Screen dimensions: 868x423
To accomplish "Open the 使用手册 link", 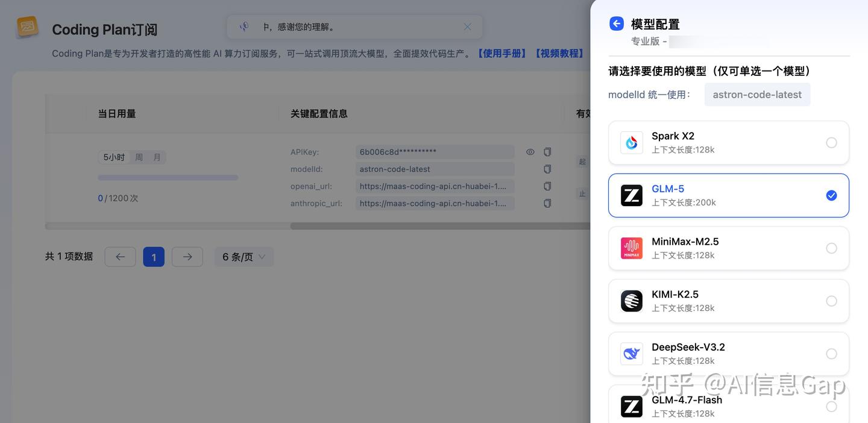I will coord(502,54).
